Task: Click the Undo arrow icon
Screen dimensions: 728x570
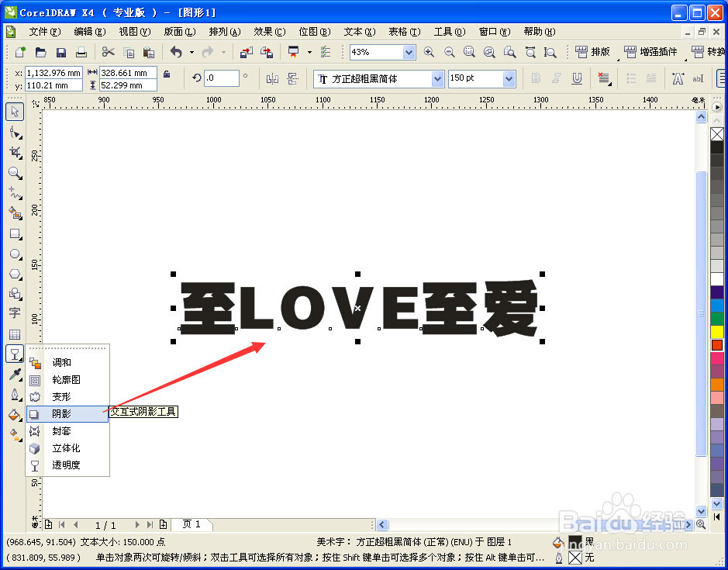Action: pyautogui.click(x=175, y=52)
